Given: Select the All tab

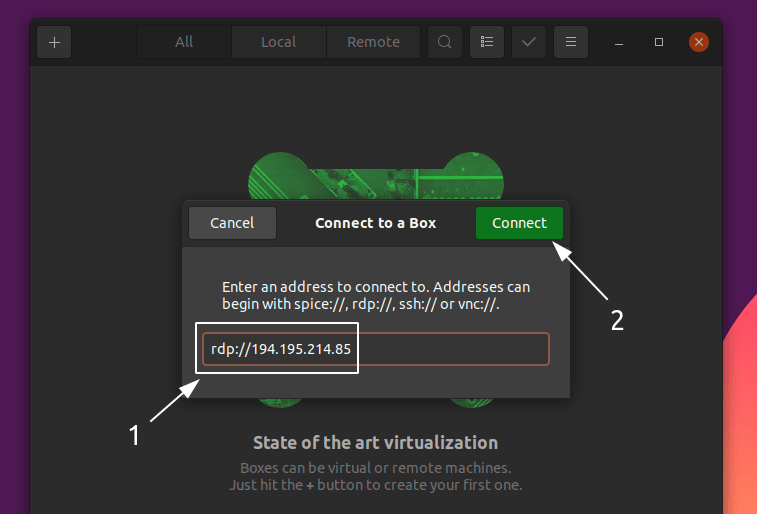Looking at the screenshot, I should point(184,42).
